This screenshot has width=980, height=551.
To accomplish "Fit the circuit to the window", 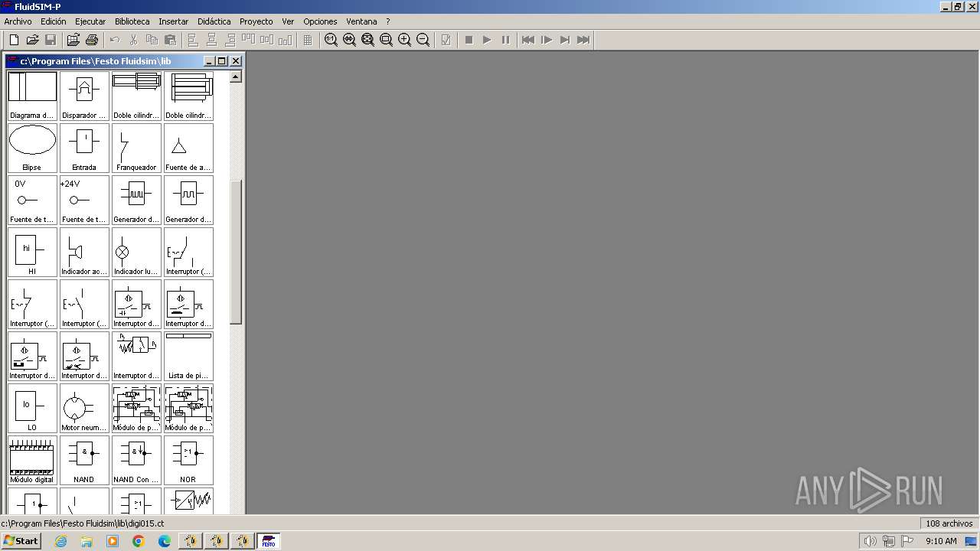I will pyautogui.click(x=367, y=40).
